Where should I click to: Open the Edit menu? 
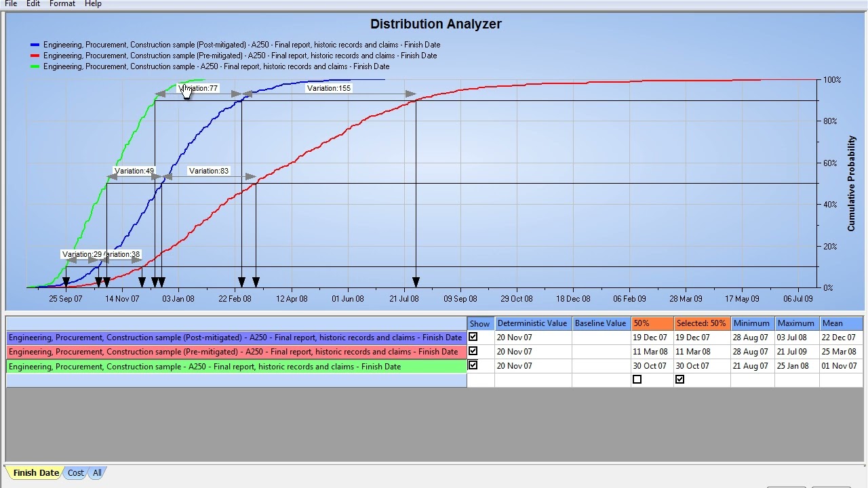[33, 3]
